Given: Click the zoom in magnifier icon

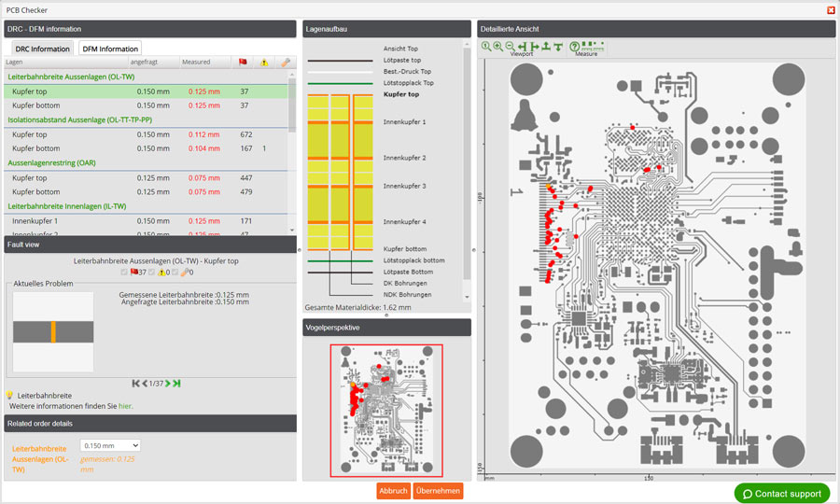Looking at the screenshot, I should click(497, 46).
